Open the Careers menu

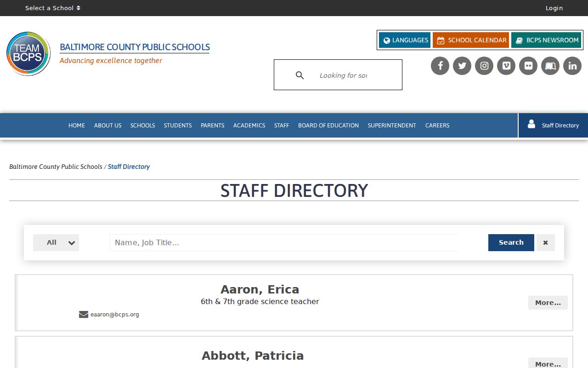[437, 125]
